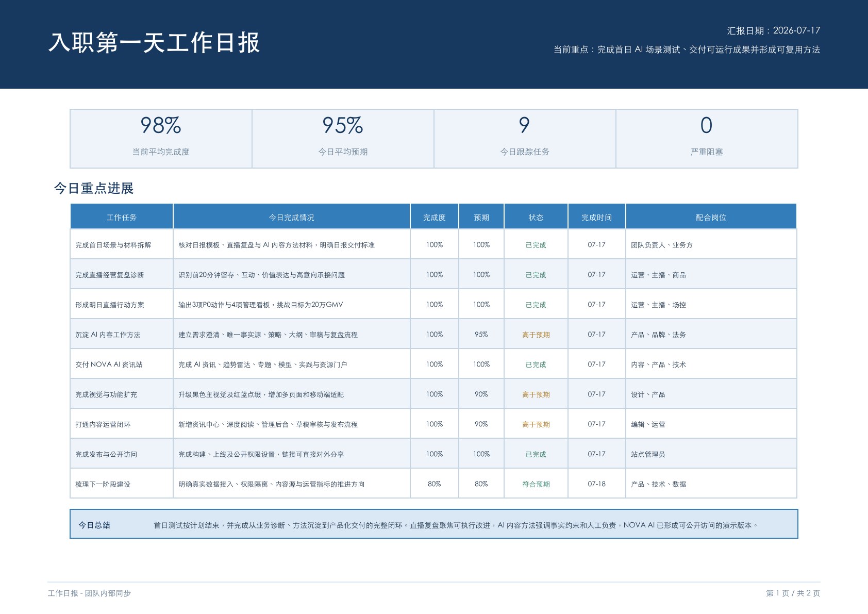Click the 产品、技术、数据 cell

(711, 484)
